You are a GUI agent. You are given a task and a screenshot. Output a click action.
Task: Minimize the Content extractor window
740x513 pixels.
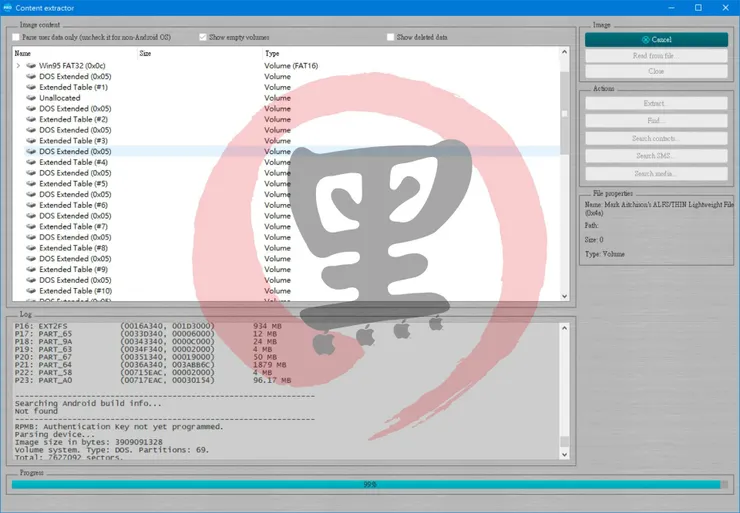672,8
